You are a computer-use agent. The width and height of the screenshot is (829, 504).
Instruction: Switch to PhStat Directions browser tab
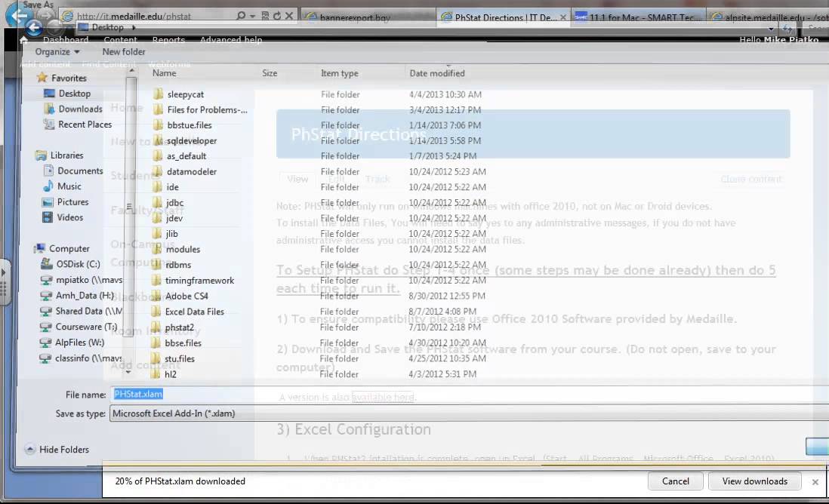pyautogui.click(x=504, y=17)
